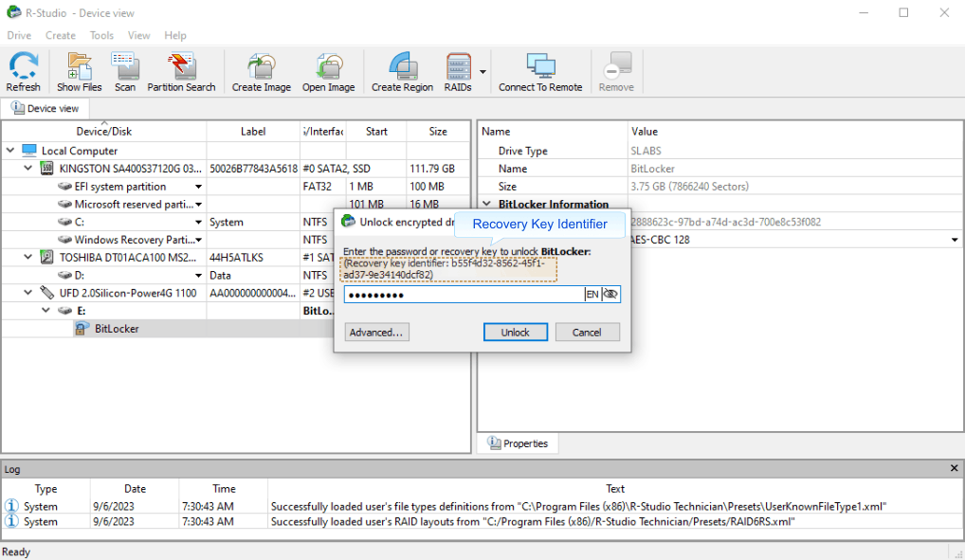Open the Drive menu

click(x=19, y=35)
